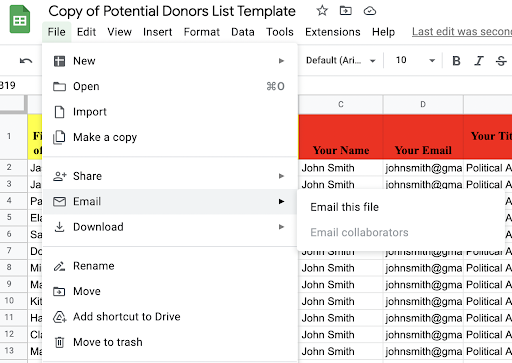The height and width of the screenshot is (363, 512).
Task: Click Political cell in row 8
Action: pyautogui.click(x=488, y=268)
